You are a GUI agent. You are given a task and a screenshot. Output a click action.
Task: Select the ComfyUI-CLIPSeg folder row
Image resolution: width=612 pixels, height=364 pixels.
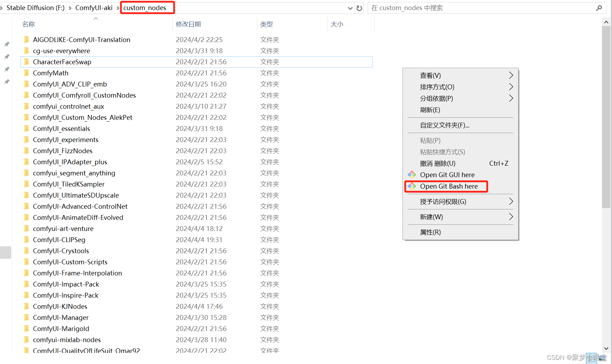click(196, 240)
